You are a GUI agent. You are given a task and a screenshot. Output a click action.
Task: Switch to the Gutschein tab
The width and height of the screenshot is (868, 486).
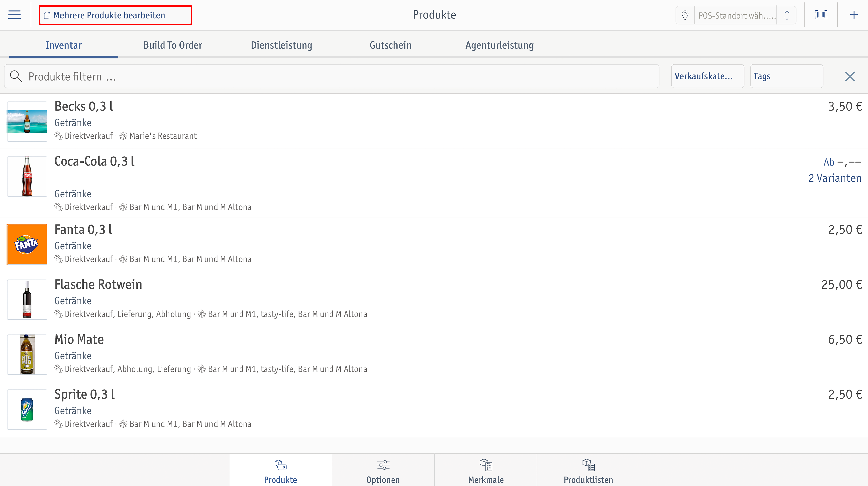point(391,45)
